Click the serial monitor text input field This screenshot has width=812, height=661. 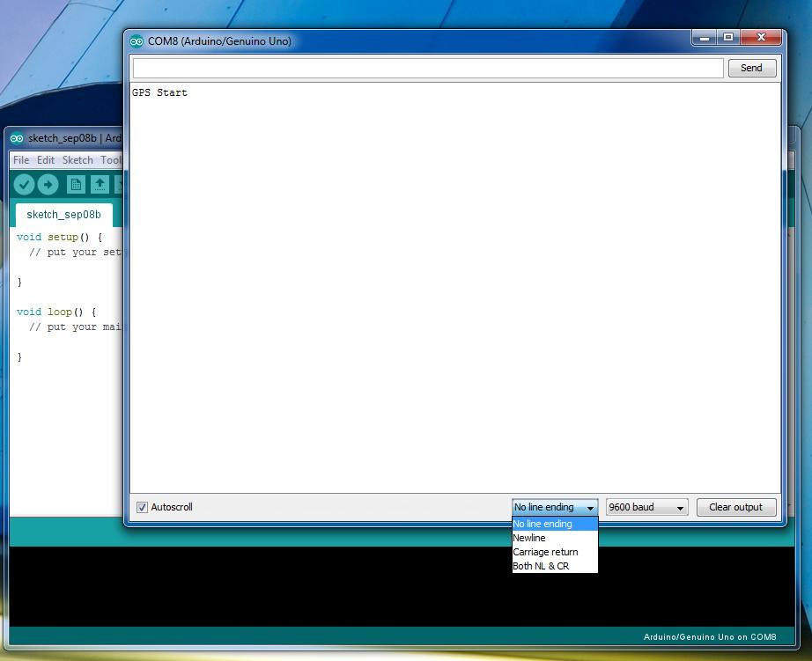(x=428, y=68)
